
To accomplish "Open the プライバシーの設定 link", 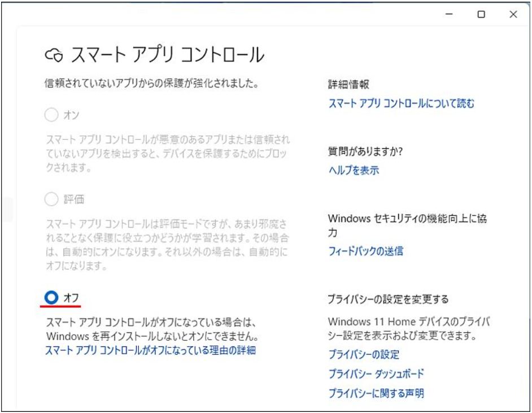I will (x=364, y=354).
